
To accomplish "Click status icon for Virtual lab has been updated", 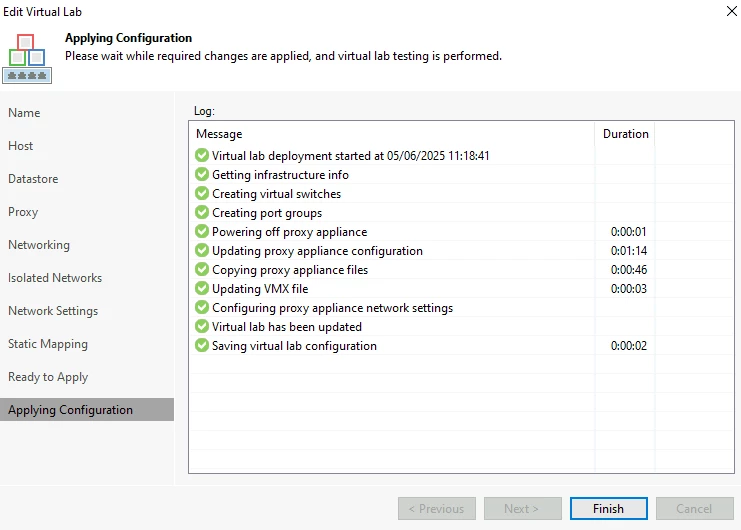I will 202,326.
